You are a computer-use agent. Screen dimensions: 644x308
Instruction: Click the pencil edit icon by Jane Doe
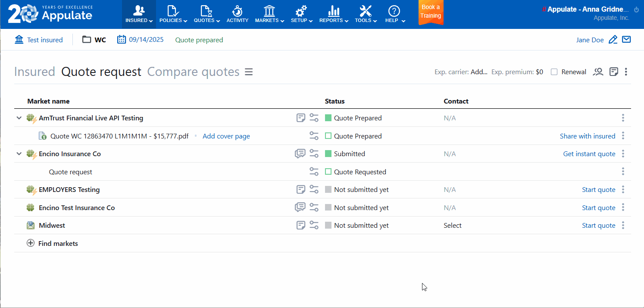(x=613, y=40)
